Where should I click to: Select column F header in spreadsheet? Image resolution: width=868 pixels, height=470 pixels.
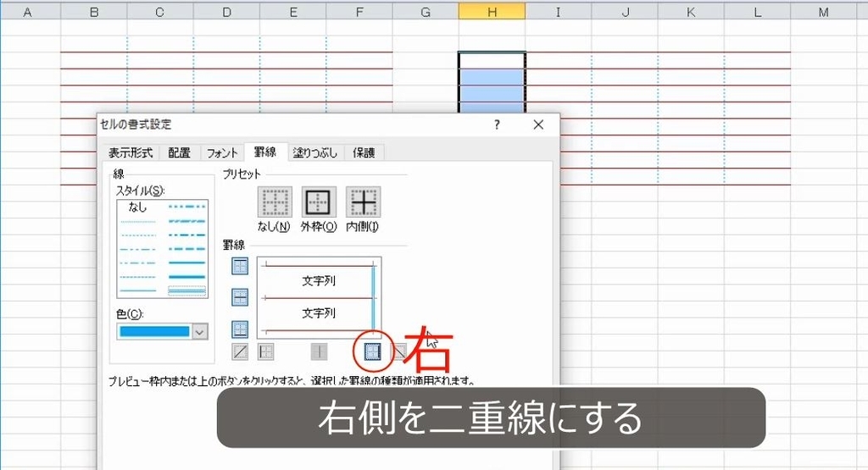359,11
